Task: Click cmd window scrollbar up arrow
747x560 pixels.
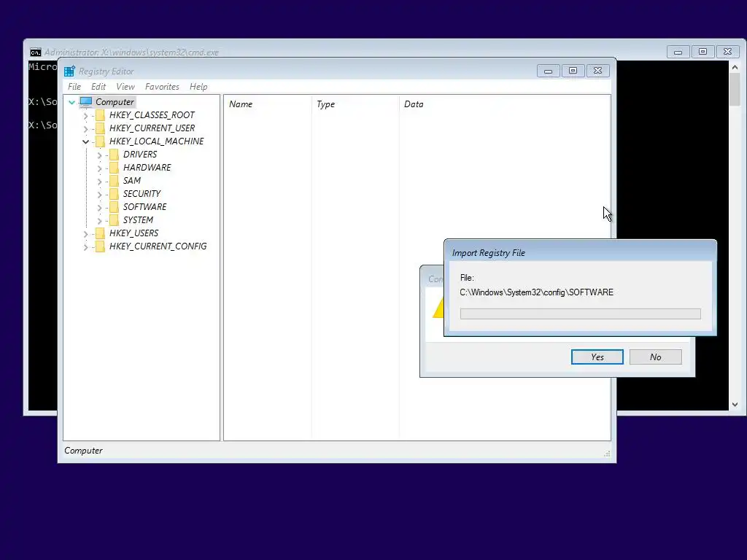Action: (x=735, y=68)
